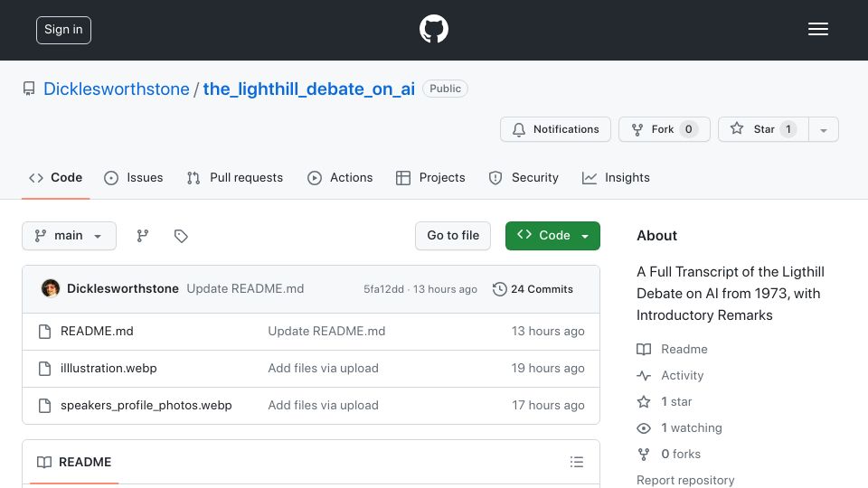Open 'Add files via upload' for illlustration.webp
868x488 pixels.
[x=324, y=368]
